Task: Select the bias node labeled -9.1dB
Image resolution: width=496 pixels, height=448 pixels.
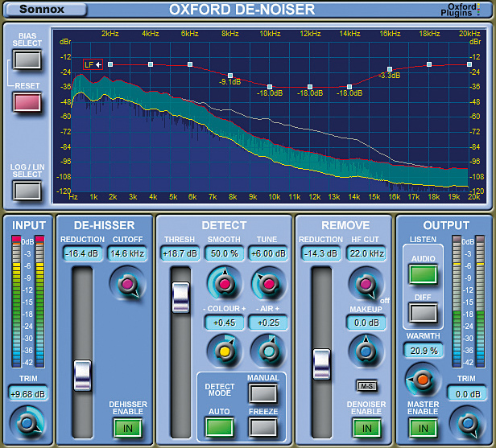Action: coord(230,76)
